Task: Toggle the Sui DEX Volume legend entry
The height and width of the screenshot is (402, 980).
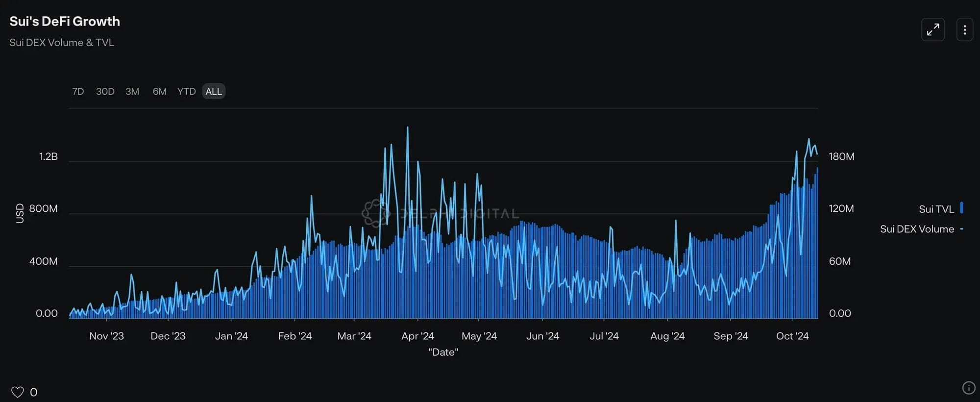Action: pos(922,229)
